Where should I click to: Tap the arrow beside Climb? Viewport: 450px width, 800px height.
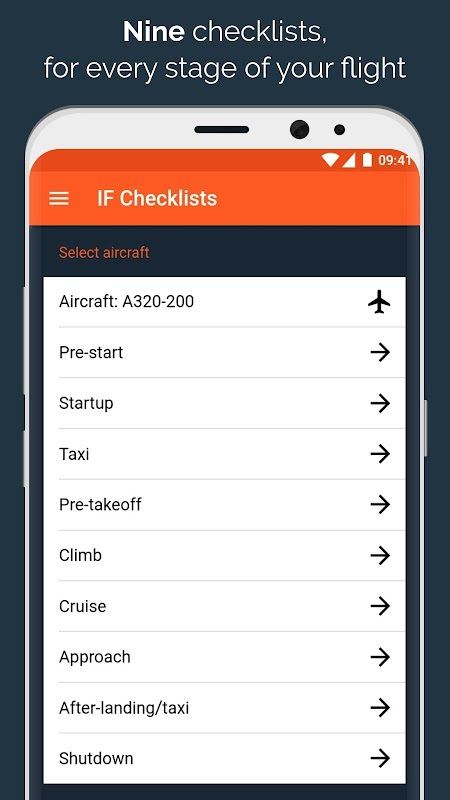tap(380, 555)
